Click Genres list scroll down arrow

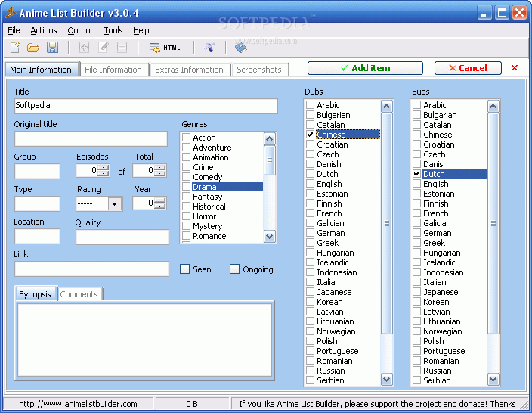click(269, 237)
